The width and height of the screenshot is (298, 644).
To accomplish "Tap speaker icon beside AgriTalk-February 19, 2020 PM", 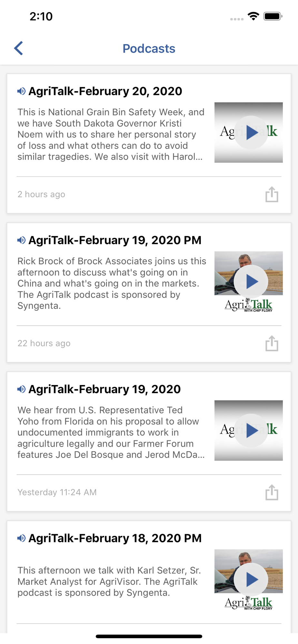I will click(21, 240).
